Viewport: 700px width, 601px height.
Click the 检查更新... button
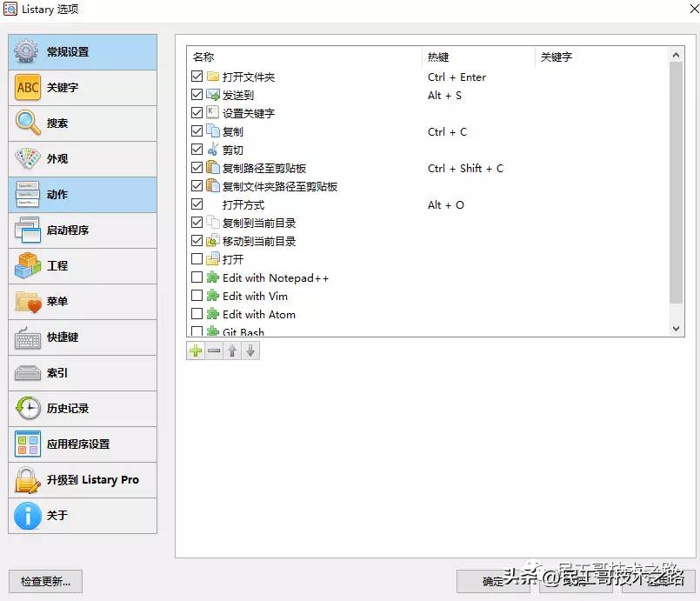point(45,581)
